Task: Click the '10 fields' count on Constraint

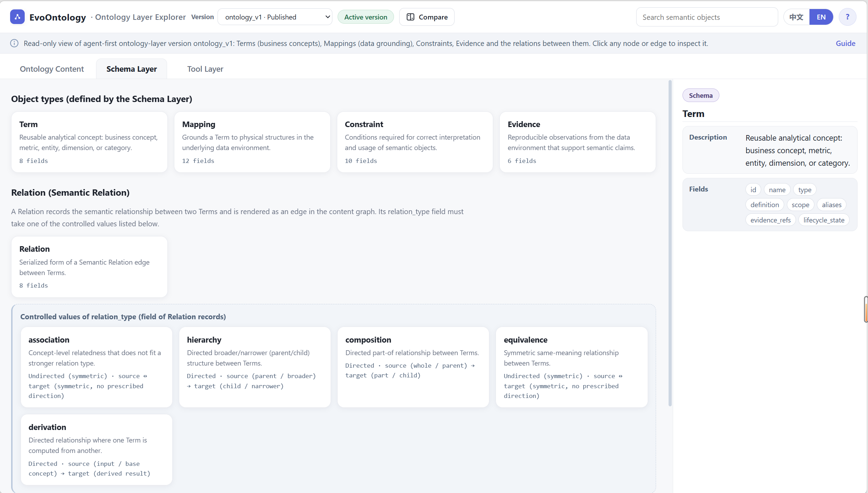Action: [361, 161]
